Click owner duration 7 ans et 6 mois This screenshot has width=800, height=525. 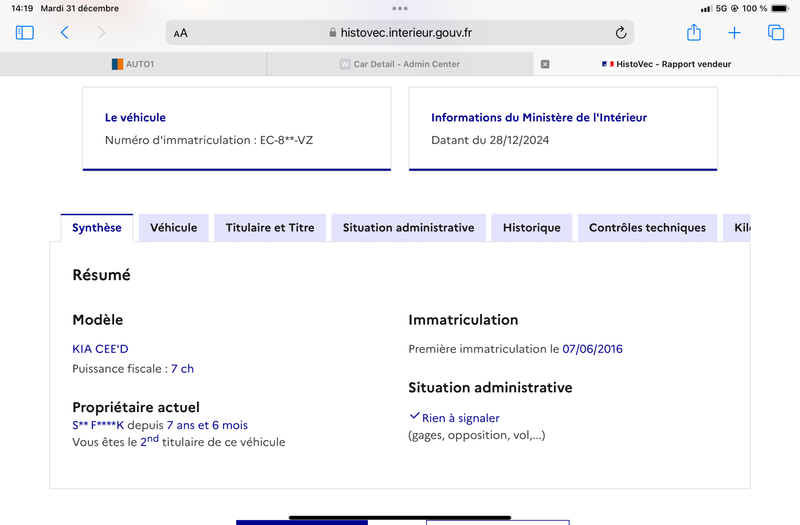tap(207, 425)
